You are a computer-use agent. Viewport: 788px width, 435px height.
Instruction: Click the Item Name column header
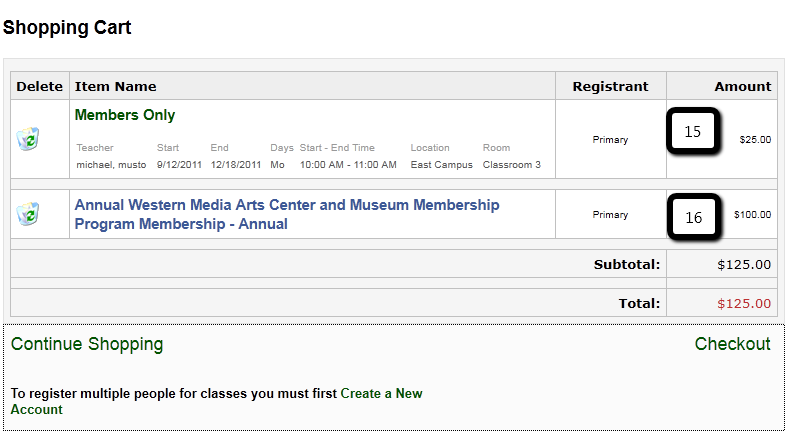(115, 86)
